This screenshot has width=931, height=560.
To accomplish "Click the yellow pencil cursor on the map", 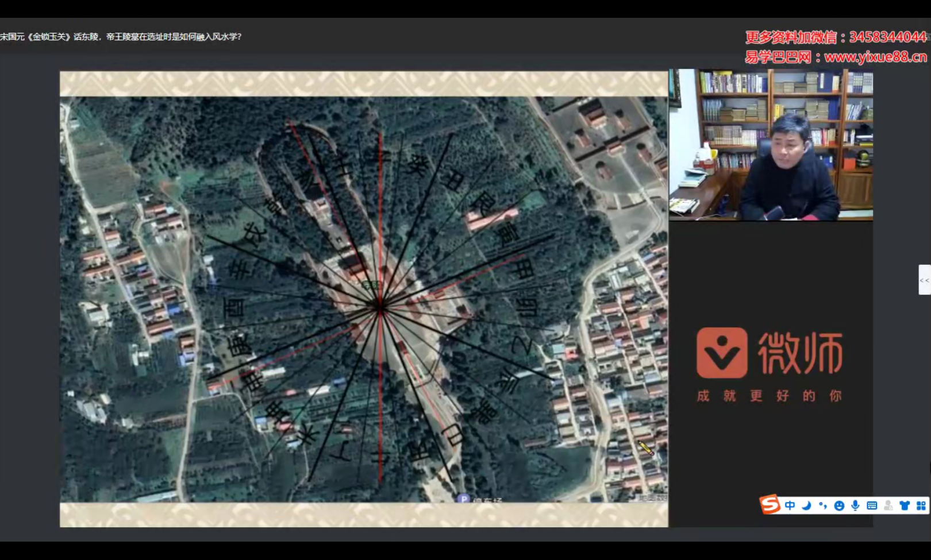I will tap(646, 448).
